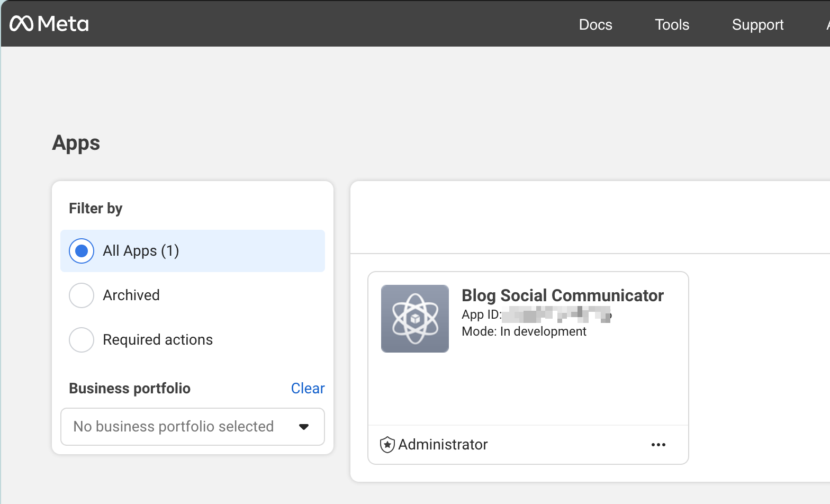Open the three-dot options on app card
The image size is (830, 504).
coord(658,445)
